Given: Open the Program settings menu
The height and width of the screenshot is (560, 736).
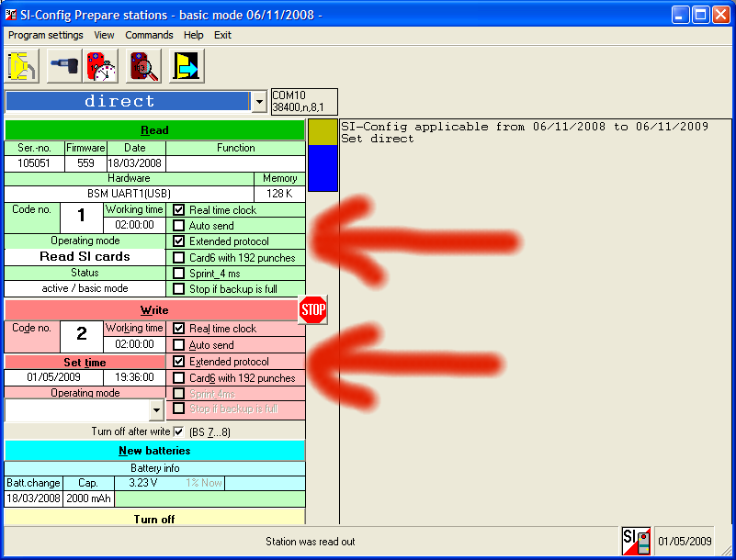Looking at the screenshot, I should (x=46, y=35).
